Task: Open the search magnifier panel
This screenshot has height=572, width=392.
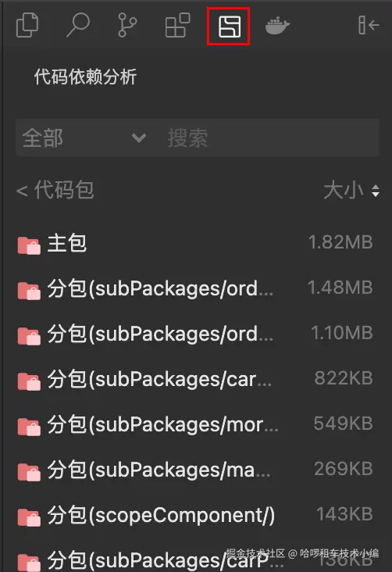Action: coord(77,25)
